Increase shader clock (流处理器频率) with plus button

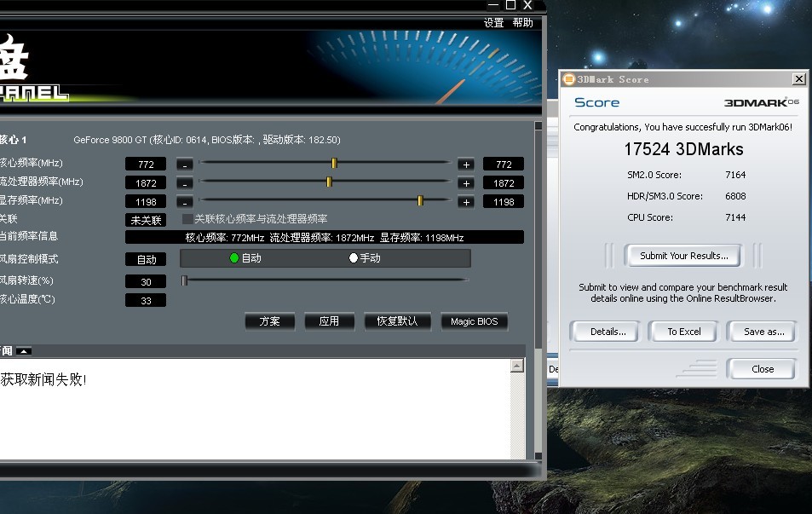pyautogui.click(x=465, y=183)
